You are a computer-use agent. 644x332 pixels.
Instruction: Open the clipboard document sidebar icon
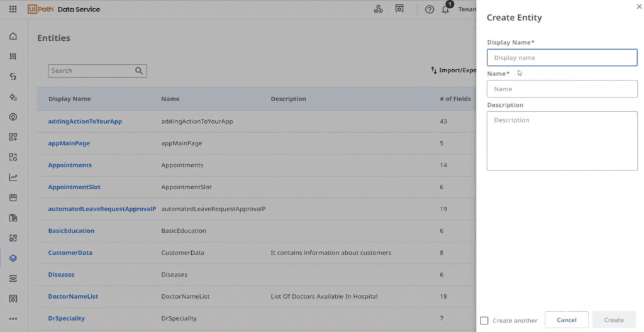click(13, 218)
